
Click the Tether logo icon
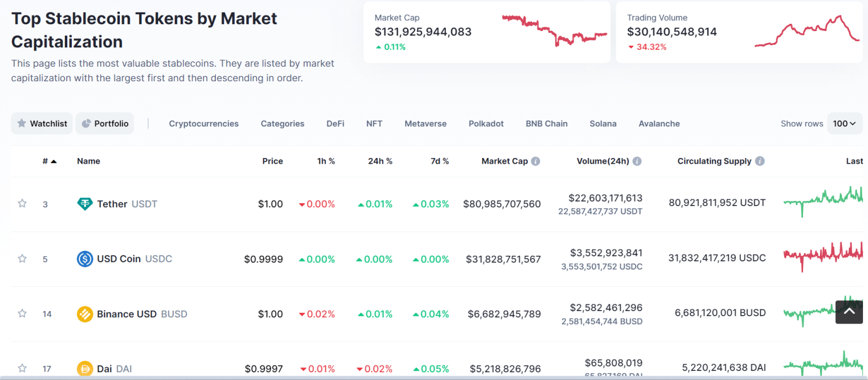(x=84, y=204)
